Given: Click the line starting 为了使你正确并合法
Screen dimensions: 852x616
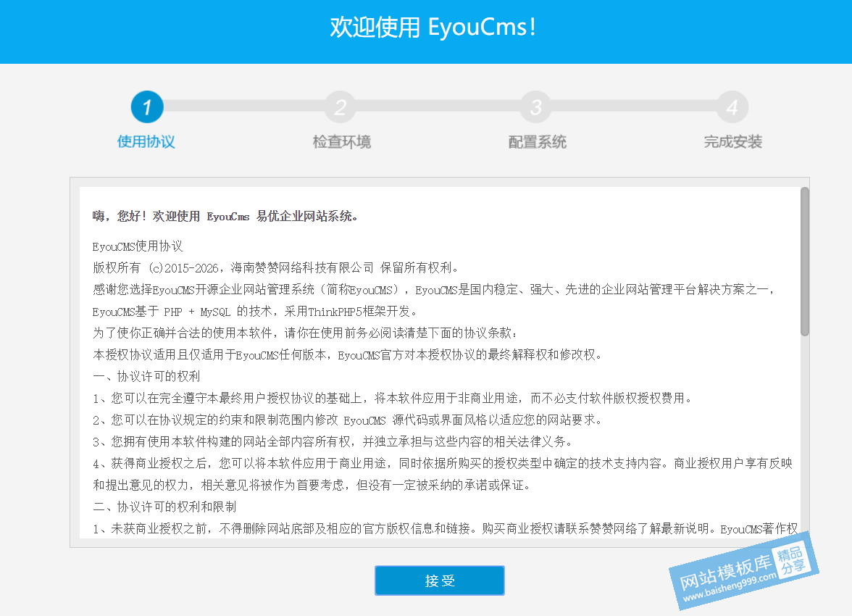Looking at the screenshot, I should tap(306, 333).
